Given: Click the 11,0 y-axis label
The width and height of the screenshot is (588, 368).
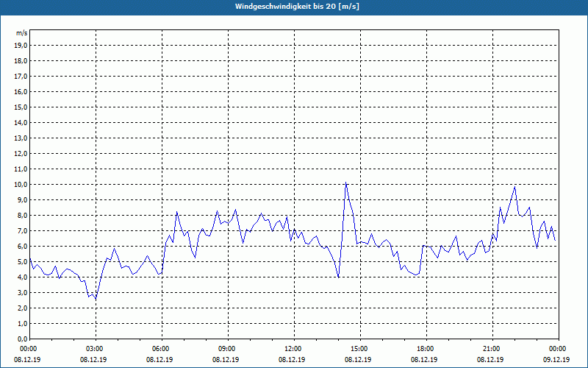Looking at the screenshot, I should click(21, 169).
